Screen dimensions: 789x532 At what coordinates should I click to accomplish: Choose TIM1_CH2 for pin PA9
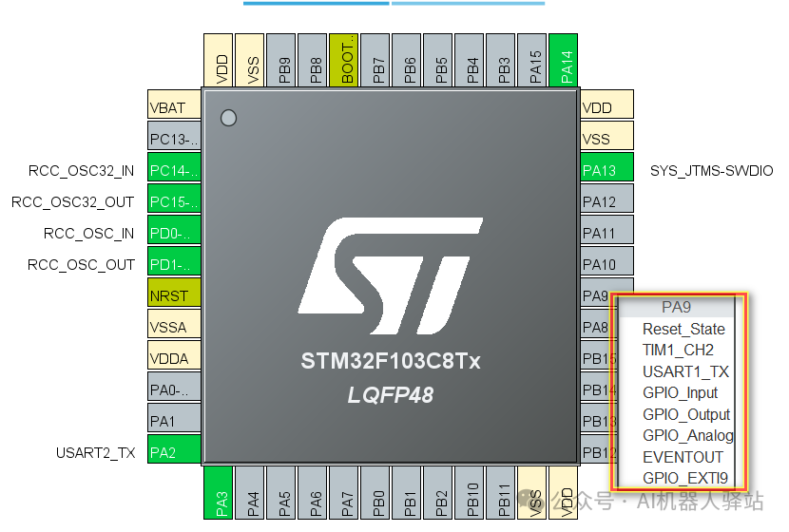(678, 350)
